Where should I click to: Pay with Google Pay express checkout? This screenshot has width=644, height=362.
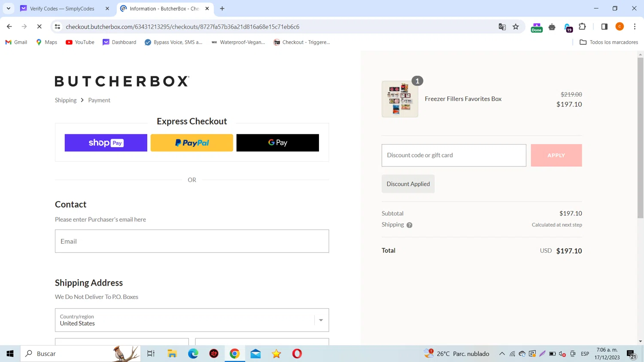click(x=278, y=143)
